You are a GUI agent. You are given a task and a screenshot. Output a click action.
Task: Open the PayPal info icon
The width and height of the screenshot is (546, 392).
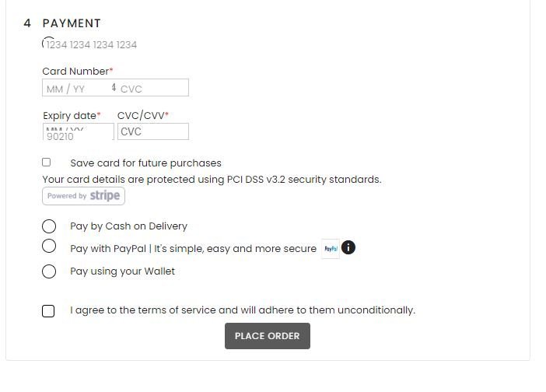point(348,248)
